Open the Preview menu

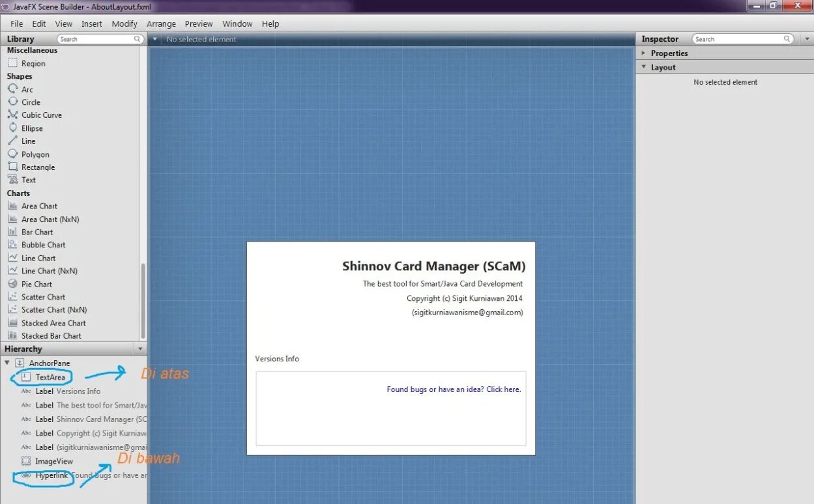point(199,23)
